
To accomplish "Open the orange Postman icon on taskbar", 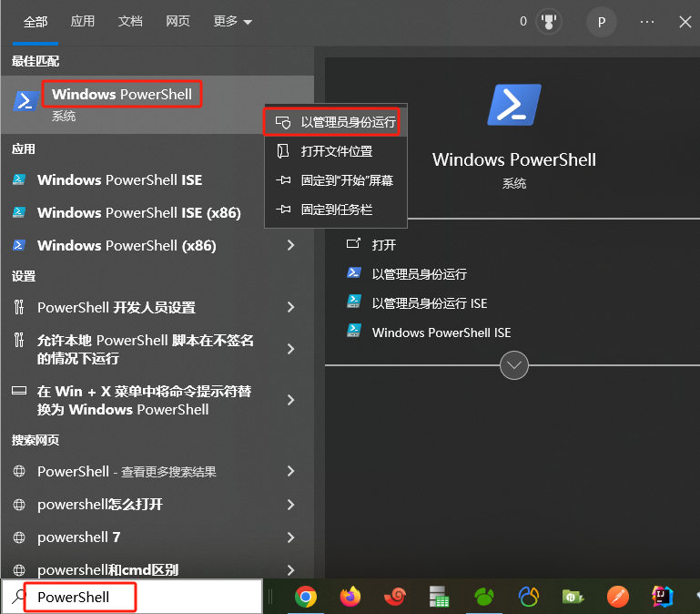I will tap(618, 597).
